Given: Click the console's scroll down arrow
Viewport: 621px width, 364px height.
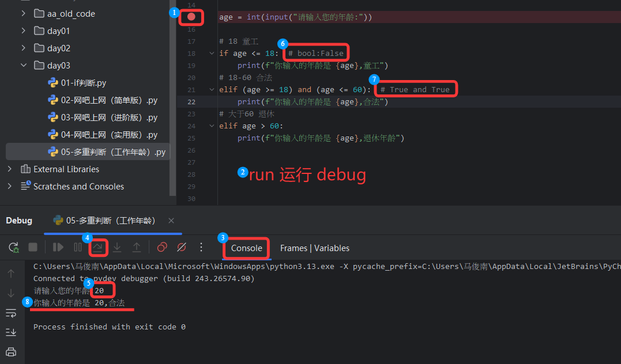Looking at the screenshot, I should click(11, 293).
